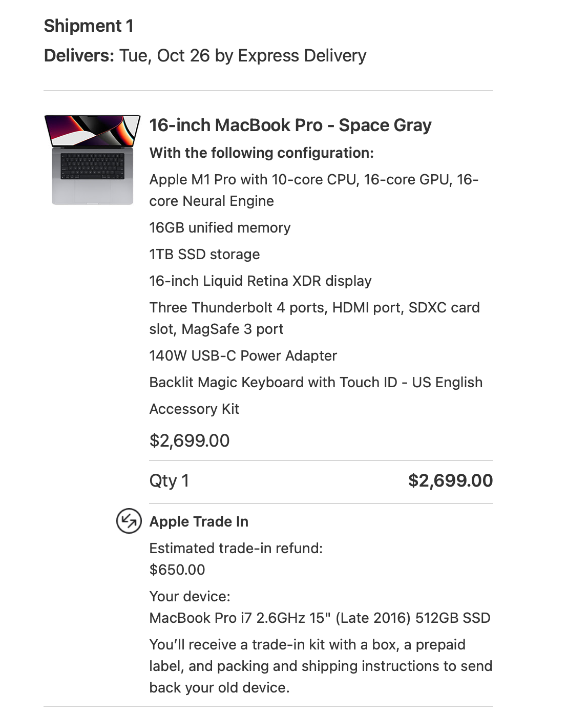588x714 pixels.
Task: Click the Accessory Kit line item
Action: [x=194, y=409]
